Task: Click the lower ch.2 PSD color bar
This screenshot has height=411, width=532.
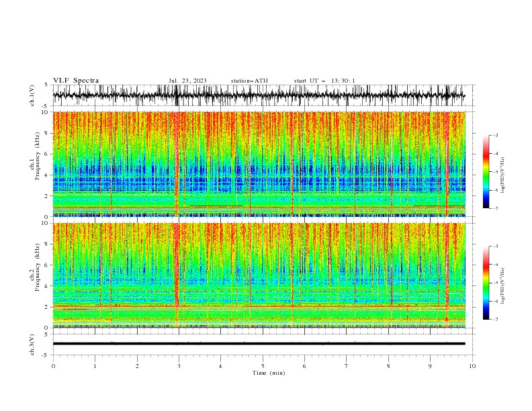Action: click(x=486, y=283)
